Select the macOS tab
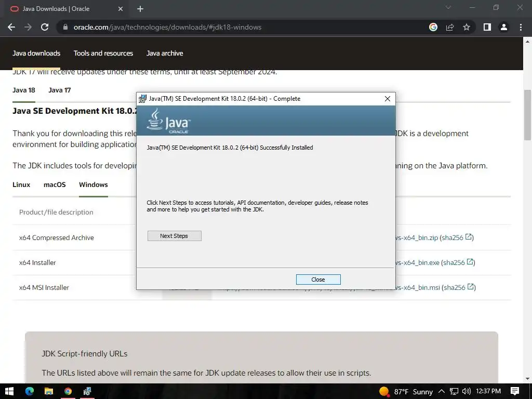532x399 pixels. [55, 185]
